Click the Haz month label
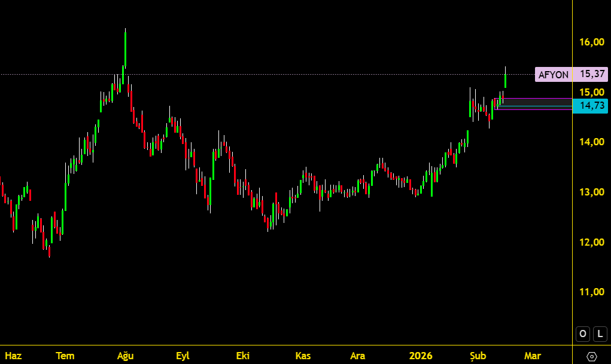 click(x=13, y=356)
